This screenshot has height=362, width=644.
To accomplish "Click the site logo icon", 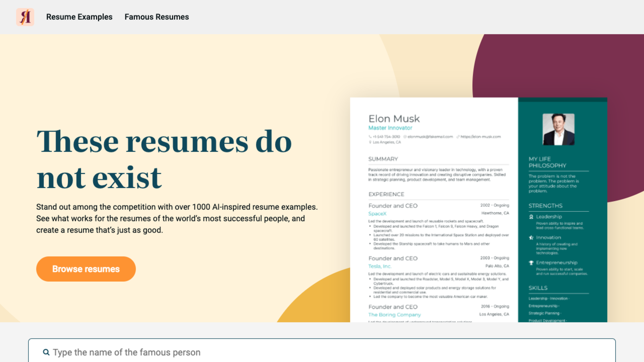I will (x=25, y=17).
